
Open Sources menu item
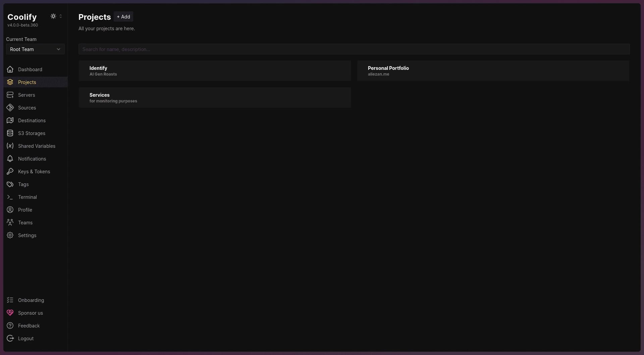click(x=35, y=107)
